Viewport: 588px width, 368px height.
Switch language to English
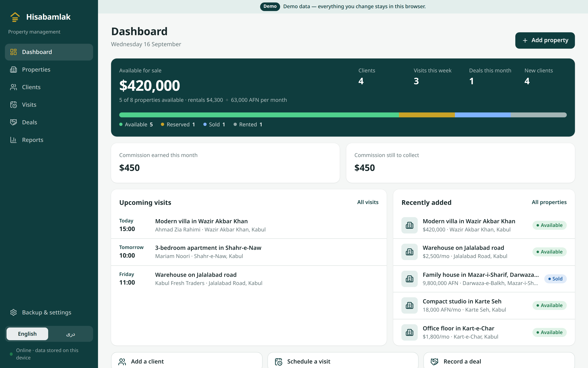[x=27, y=334]
